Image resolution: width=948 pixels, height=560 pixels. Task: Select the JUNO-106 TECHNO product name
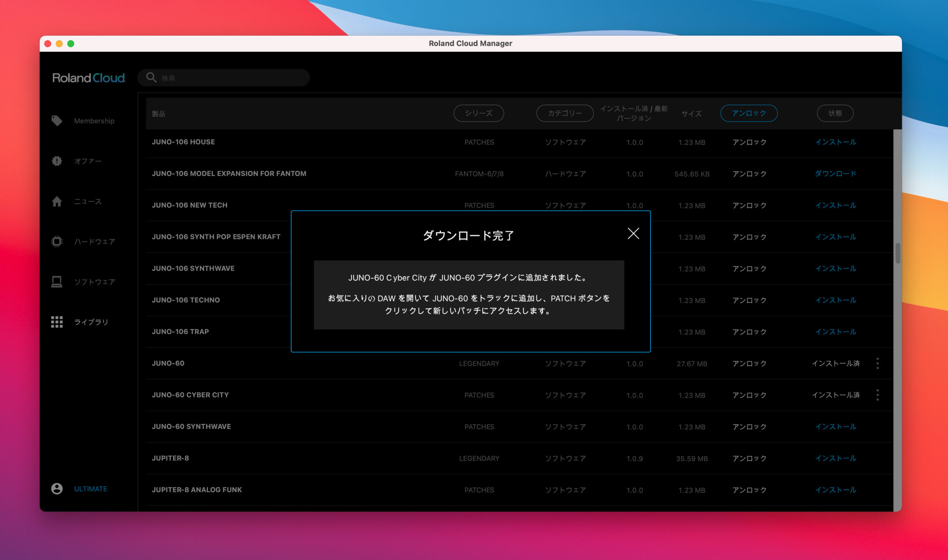(x=186, y=300)
